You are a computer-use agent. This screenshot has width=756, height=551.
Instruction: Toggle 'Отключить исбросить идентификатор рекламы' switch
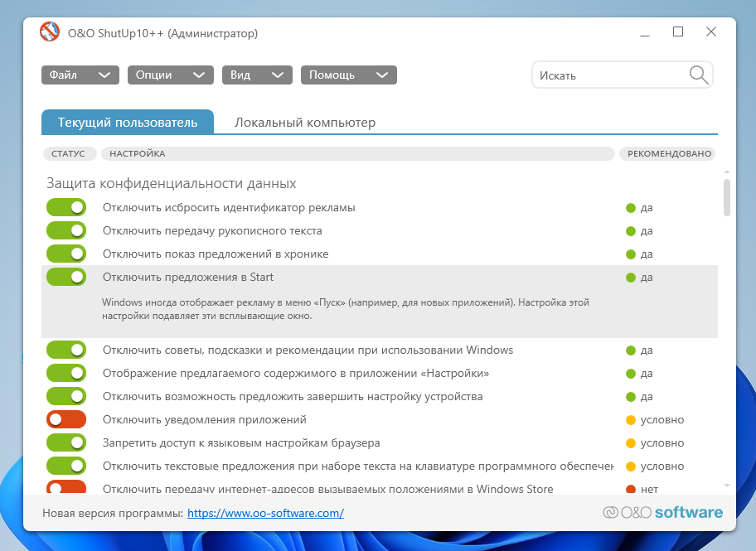point(66,208)
